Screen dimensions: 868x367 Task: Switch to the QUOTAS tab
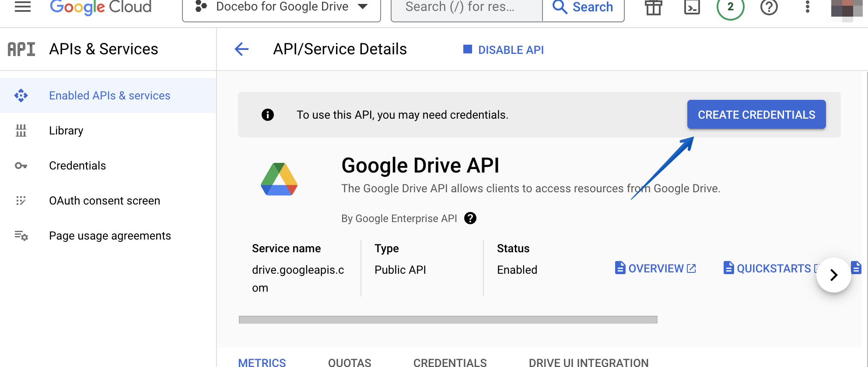tap(350, 362)
